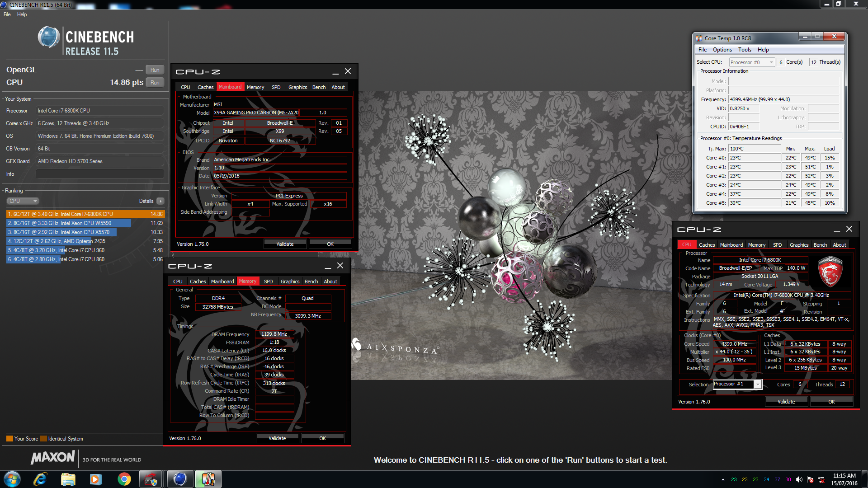This screenshot has width=868, height=488.
Task: Minimize the CPU-Z Memory window
Action: (x=328, y=266)
